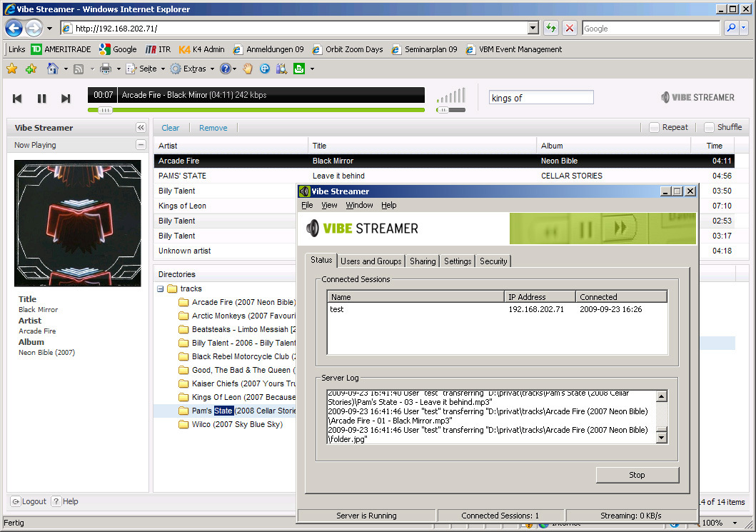The height and width of the screenshot is (532, 756).
Task: Select the PAMS' STATE playlist row
Action: (x=443, y=176)
